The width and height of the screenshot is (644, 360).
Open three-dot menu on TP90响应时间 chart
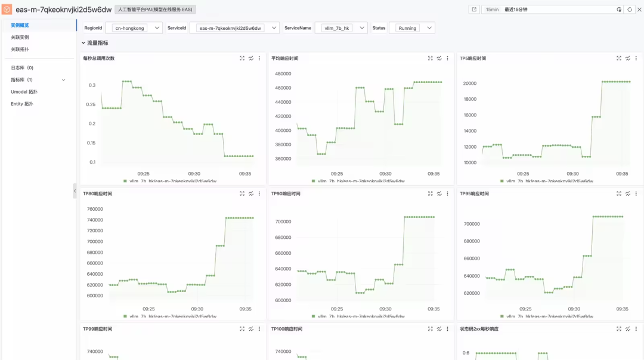tap(448, 193)
